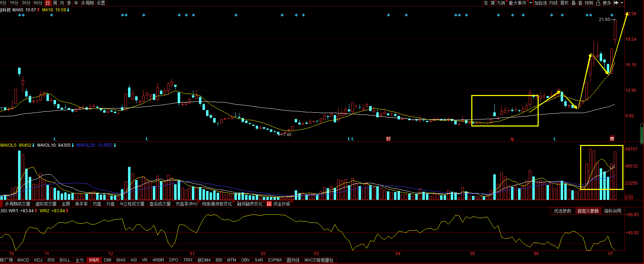Click the 重大事件 button
The width and height of the screenshot is (644, 264).
tap(518, 3)
